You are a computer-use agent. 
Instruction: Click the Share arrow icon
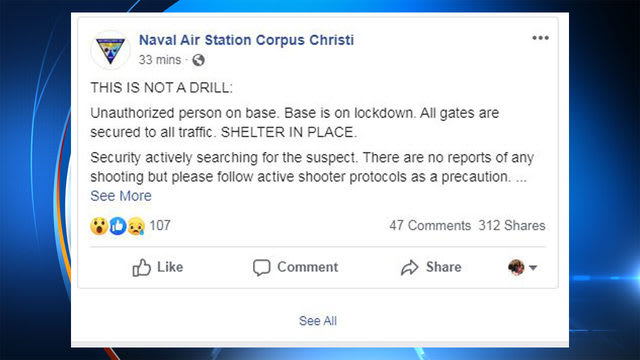click(409, 268)
